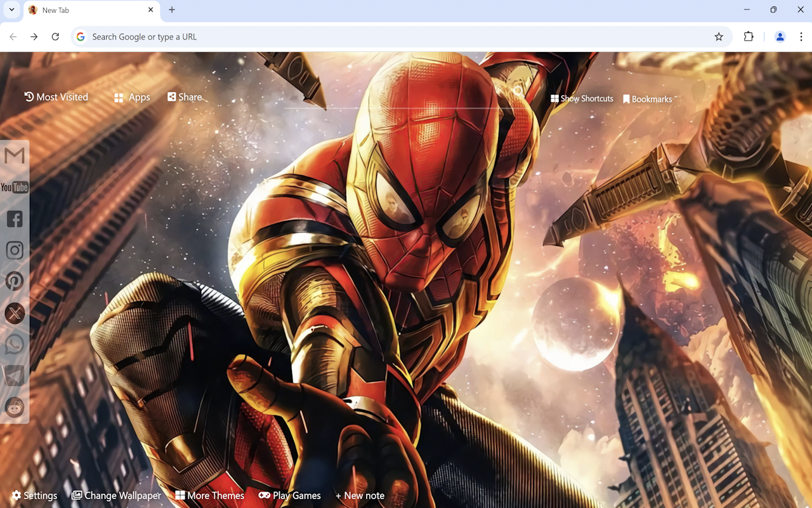Select the magnifier search icon above the search line
This screenshot has width=812, height=508.
point(518,91)
